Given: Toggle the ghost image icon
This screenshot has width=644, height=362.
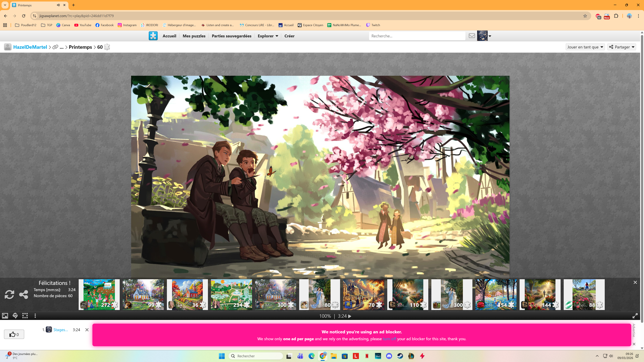Looking at the screenshot, I should (x=15, y=316).
